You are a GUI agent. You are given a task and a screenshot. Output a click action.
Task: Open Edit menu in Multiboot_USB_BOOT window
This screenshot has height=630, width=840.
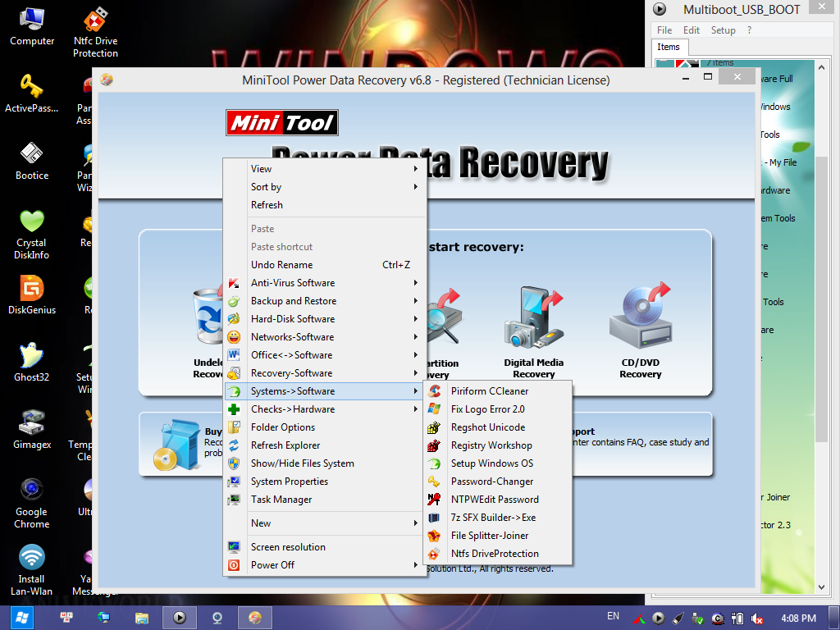pyautogui.click(x=691, y=30)
